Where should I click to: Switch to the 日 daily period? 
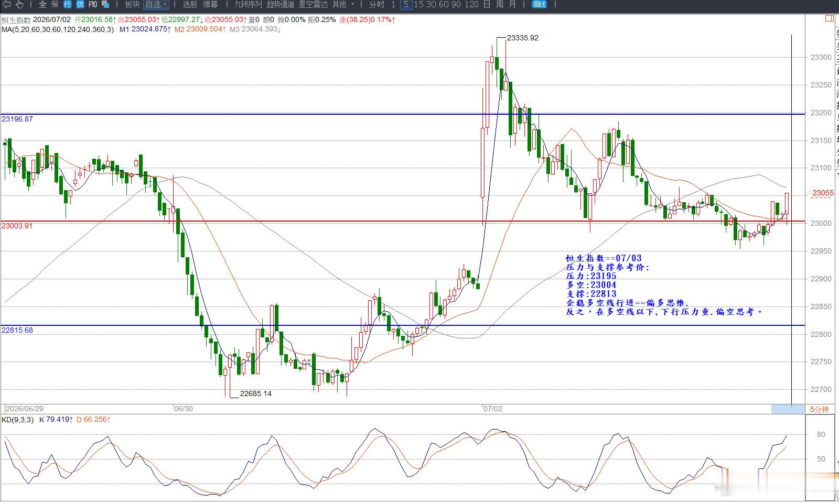tap(487, 5)
